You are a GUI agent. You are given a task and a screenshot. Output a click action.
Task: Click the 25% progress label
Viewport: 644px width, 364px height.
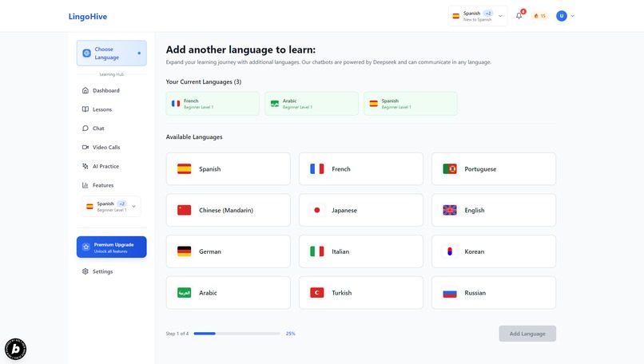tap(290, 334)
